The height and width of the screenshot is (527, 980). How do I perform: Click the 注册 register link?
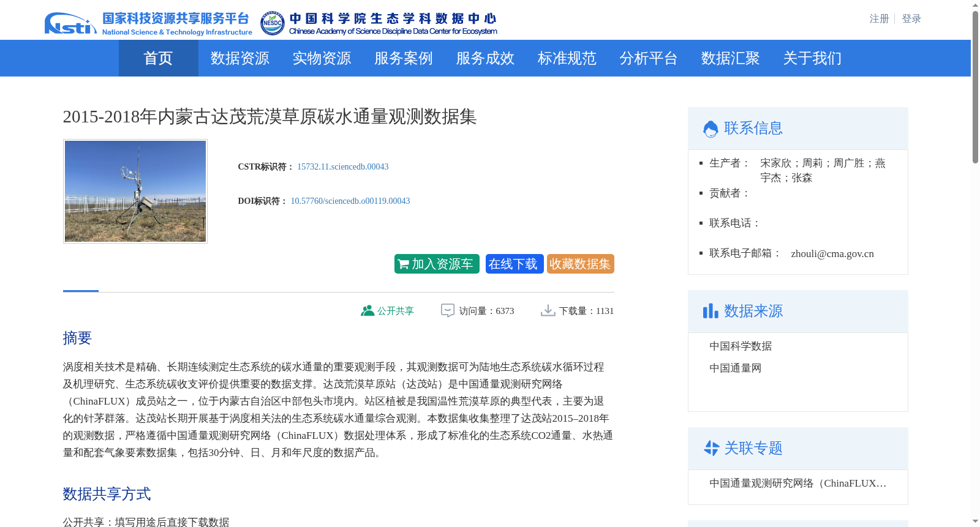[x=879, y=19]
